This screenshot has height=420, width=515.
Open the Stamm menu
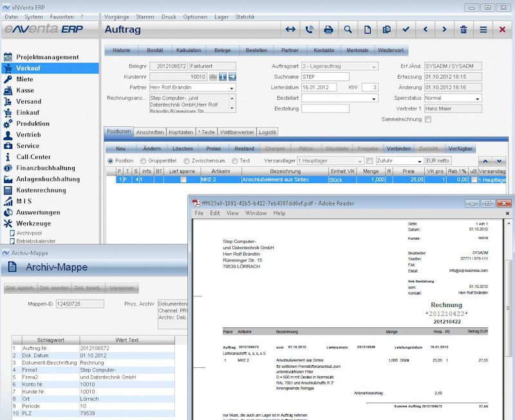point(145,17)
